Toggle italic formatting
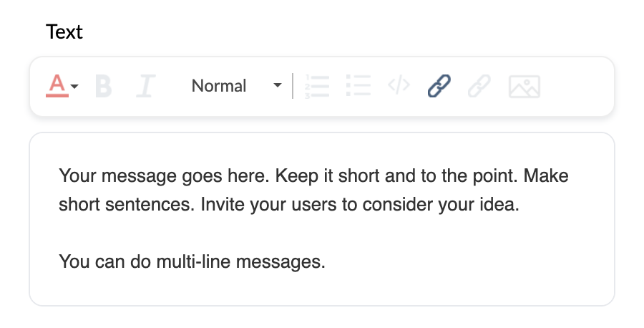 (x=146, y=86)
